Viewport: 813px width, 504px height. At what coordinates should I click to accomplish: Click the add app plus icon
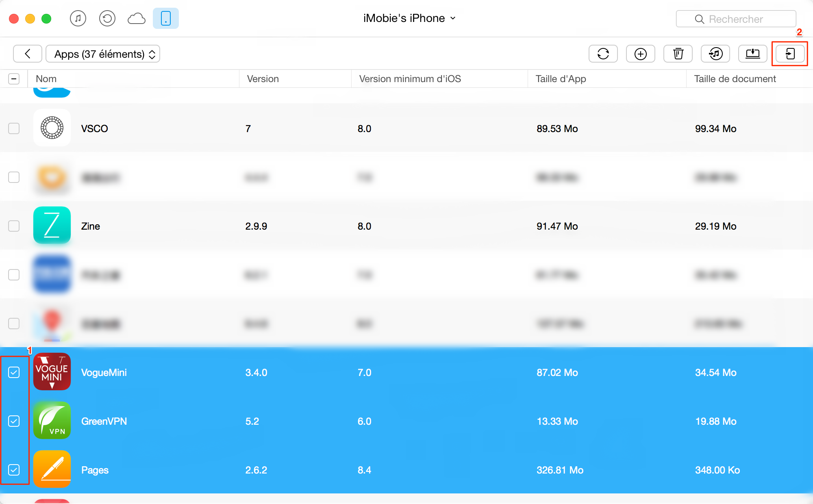[x=640, y=54]
